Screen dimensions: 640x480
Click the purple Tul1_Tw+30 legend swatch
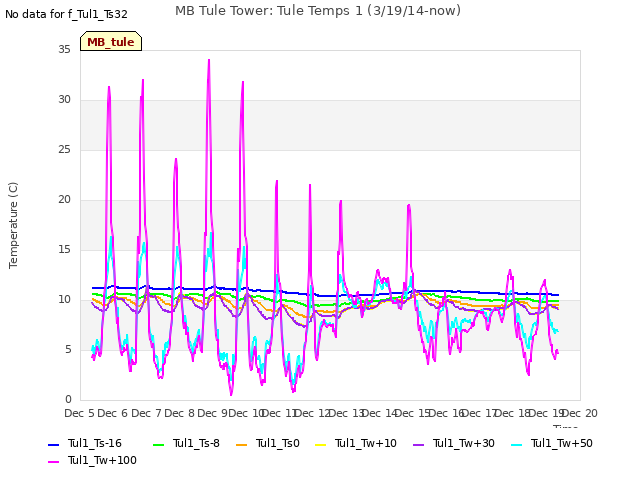[x=419, y=444]
